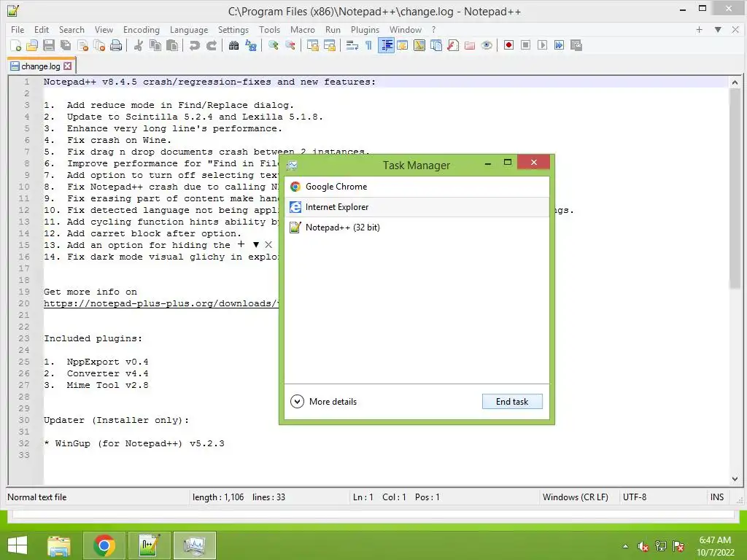Click the notepad-plus-plus.org downloads link
747x560 pixels.
click(x=161, y=303)
